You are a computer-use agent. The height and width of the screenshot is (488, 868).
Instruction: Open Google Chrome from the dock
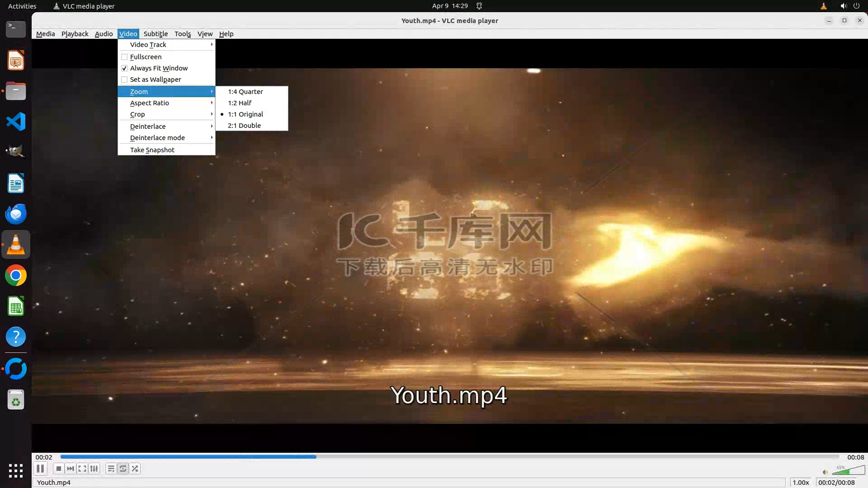(16, 276)
